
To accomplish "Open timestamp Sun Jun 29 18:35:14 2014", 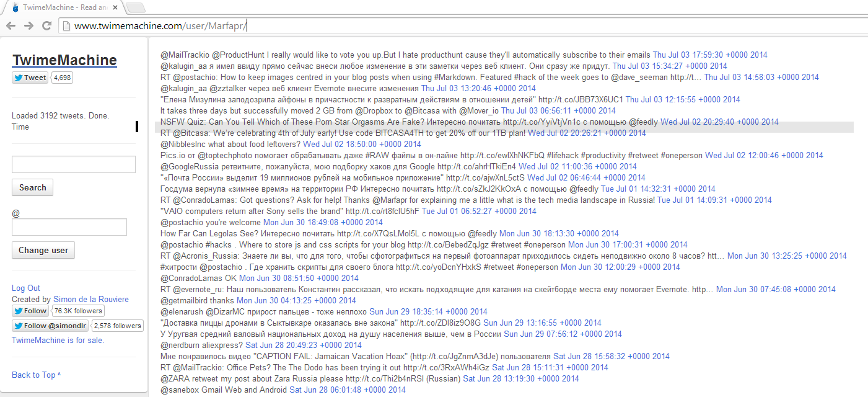I will (x=428, y=311).
